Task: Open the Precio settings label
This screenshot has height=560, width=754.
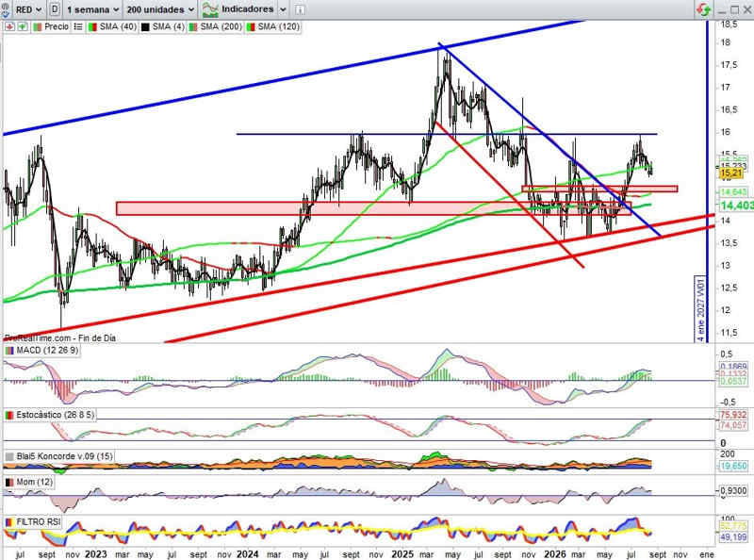Action: (57, 27)
